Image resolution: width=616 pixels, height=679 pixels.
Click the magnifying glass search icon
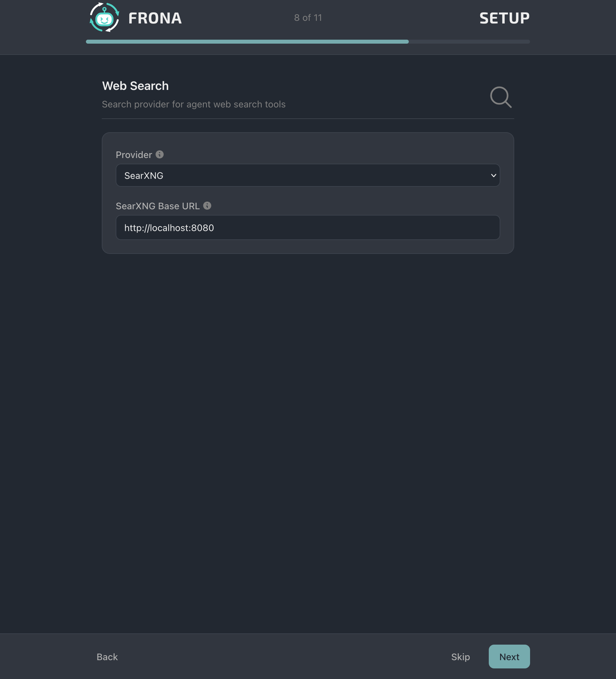coord(501,98)
